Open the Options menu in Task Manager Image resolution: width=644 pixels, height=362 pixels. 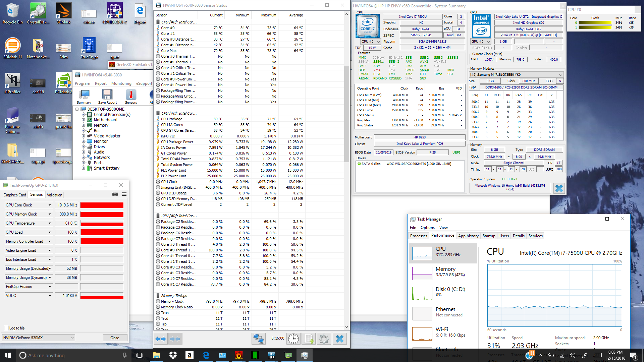tap(427, 228)
